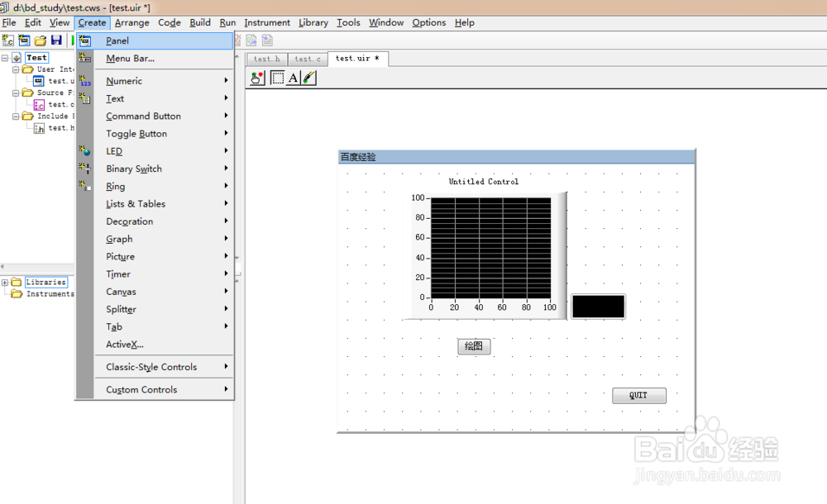The width and height of the screenshot is (827, 504).
Task: Open the Classic-Style Controls submenu arrow
Action: (226, 366)
